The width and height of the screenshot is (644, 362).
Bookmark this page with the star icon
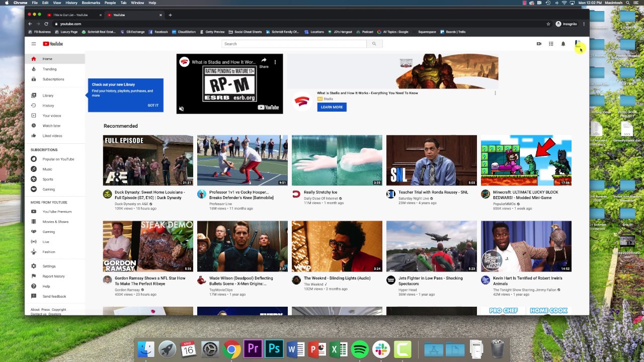pos(548,24)
